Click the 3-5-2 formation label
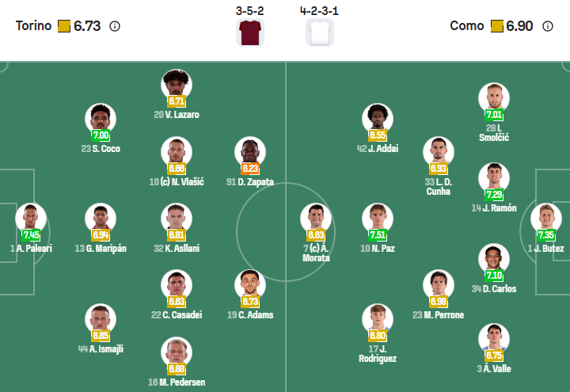Screen dimensions: 570x392 250,12
